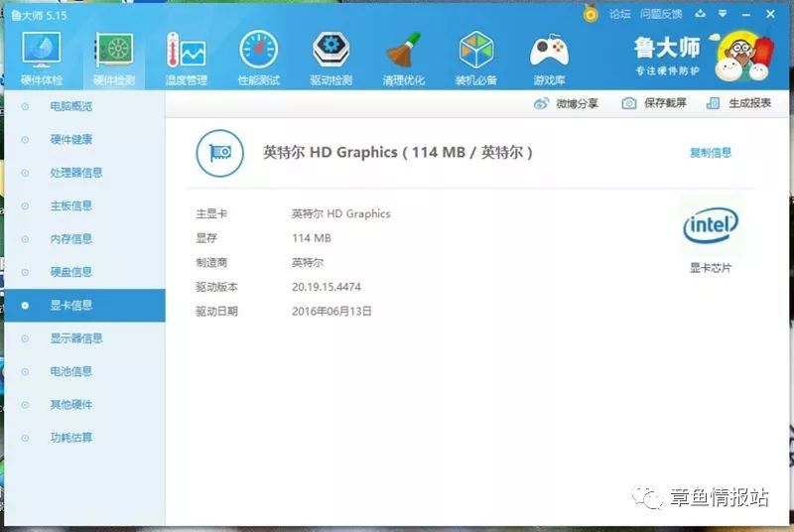Select 显卡信息 in sidebar

(x=84, y=306)
